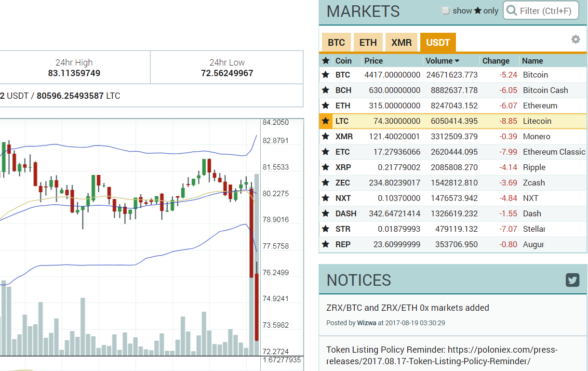Toggle the star for the BTC row

click(x=326, y=75)
